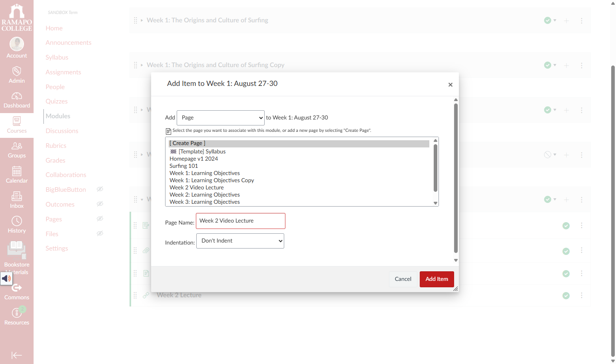616x364 pixels.
Task: Open Home in the course menu
Action: pos(54,28)
